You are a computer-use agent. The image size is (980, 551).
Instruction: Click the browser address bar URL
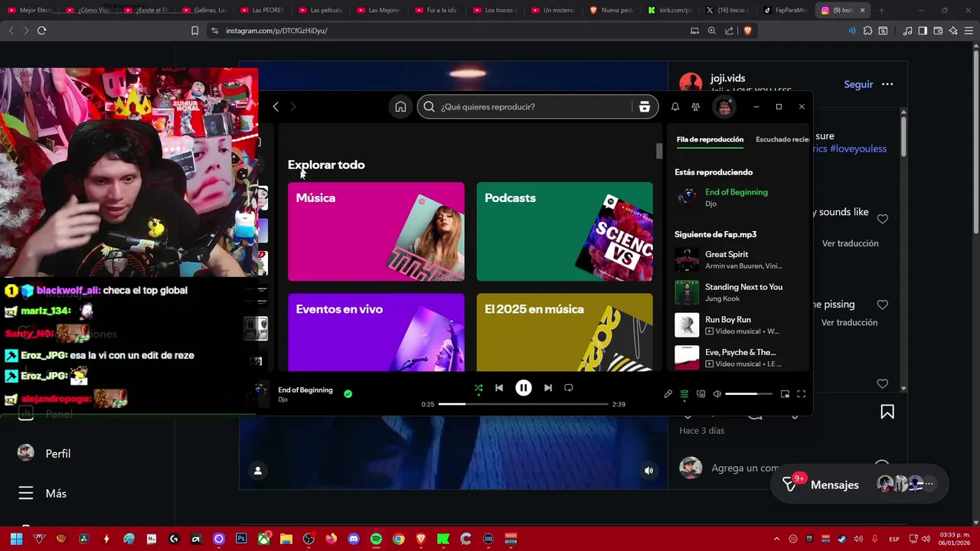point(276,31)
